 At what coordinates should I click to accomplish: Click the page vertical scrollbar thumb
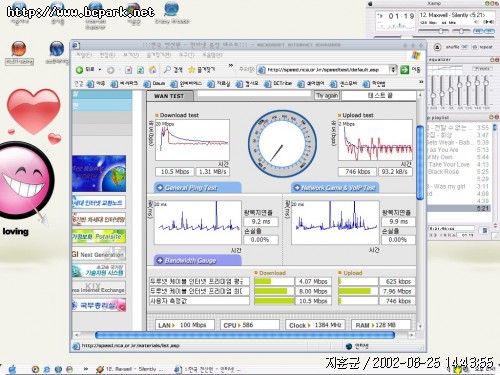pos(420,162)
